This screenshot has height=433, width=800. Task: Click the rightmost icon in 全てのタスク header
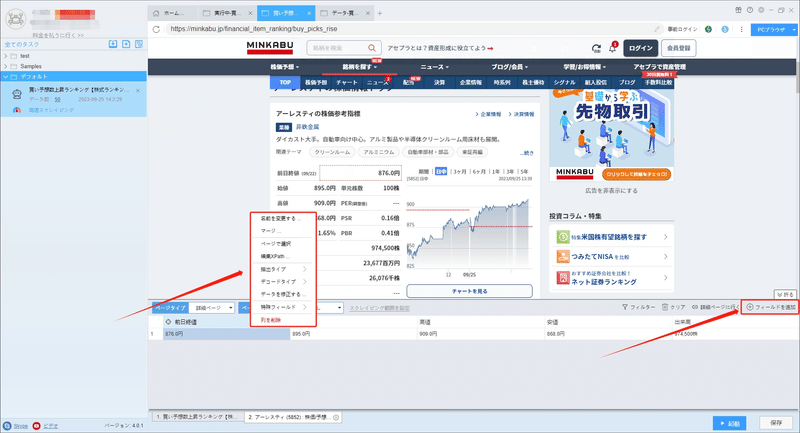coord(139,44)
